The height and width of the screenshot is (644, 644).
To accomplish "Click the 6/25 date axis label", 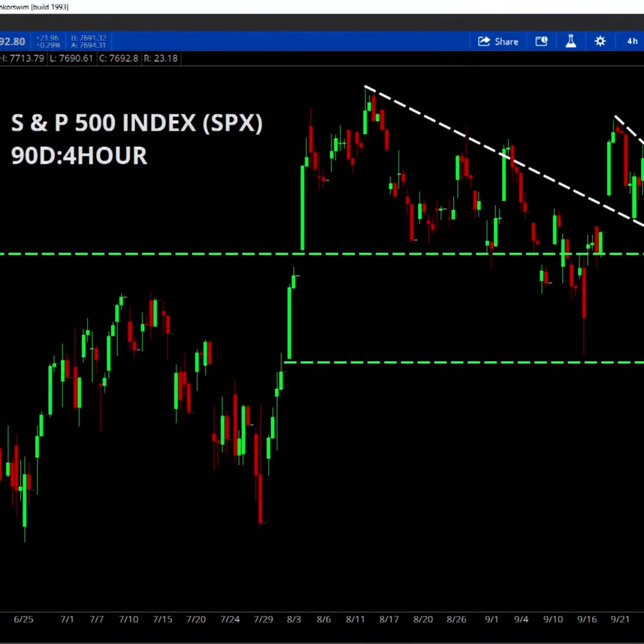I will tap(24, 619).
